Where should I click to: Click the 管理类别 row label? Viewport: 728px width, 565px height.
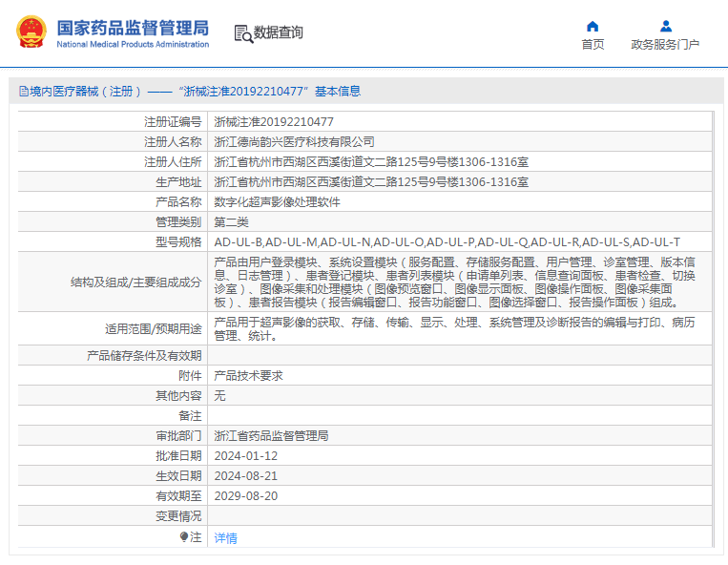178,222
